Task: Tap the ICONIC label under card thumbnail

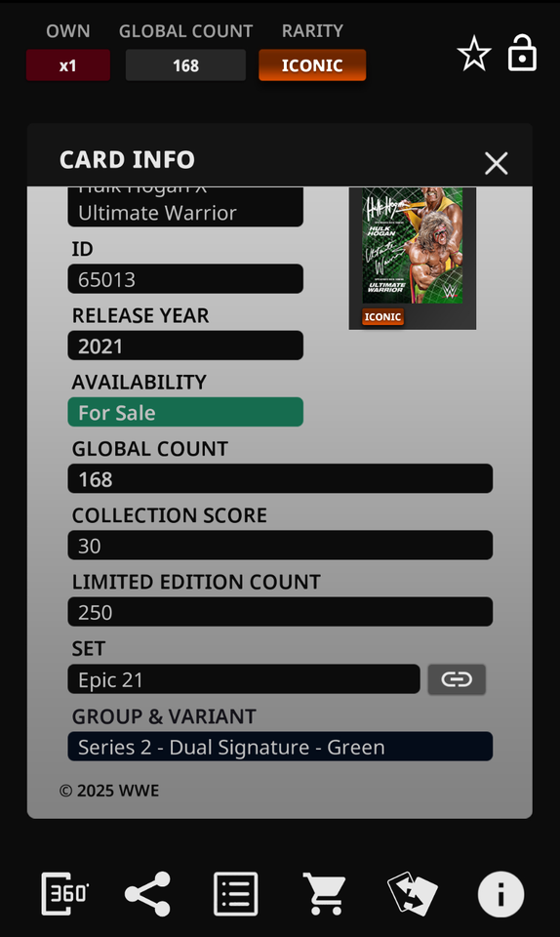Action: pyautogui.click(x=382, y=316)
